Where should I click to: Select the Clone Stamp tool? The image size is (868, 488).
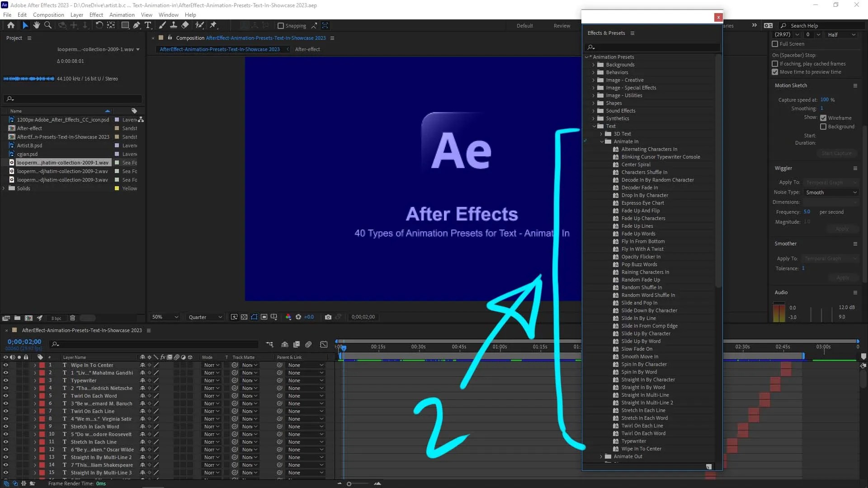[173, 25]
